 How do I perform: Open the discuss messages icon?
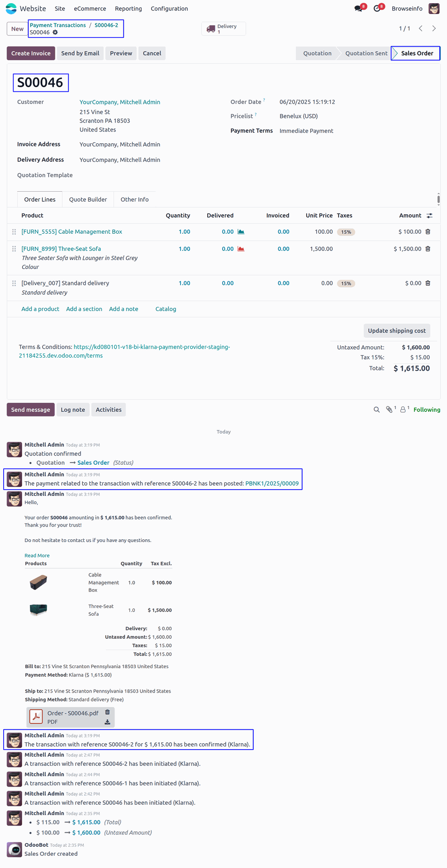pyautogui.click(x=359, y=9)
